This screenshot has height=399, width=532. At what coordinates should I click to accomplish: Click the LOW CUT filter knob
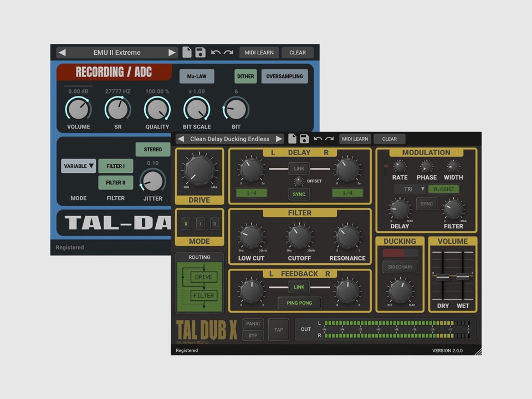[x=252, y=237]
